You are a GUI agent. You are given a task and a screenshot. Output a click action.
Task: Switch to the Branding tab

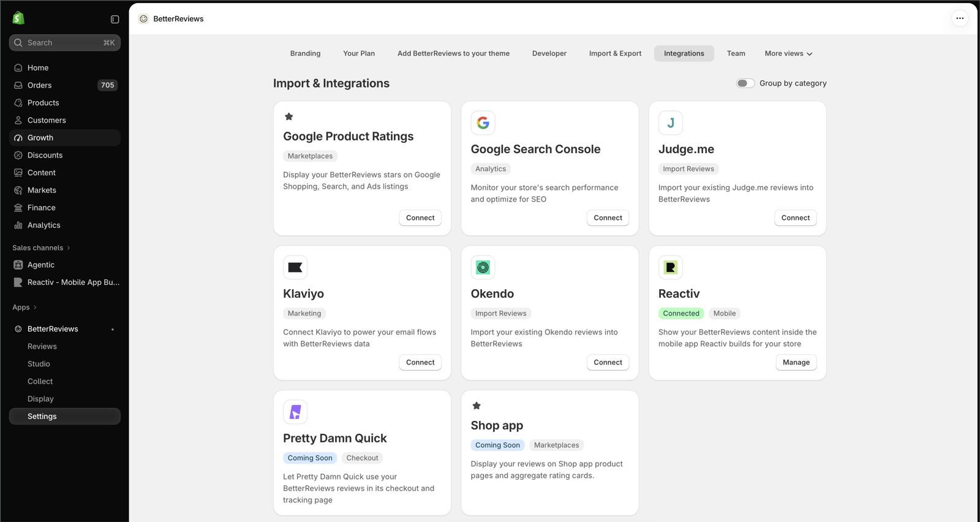(x=305, y=53)
